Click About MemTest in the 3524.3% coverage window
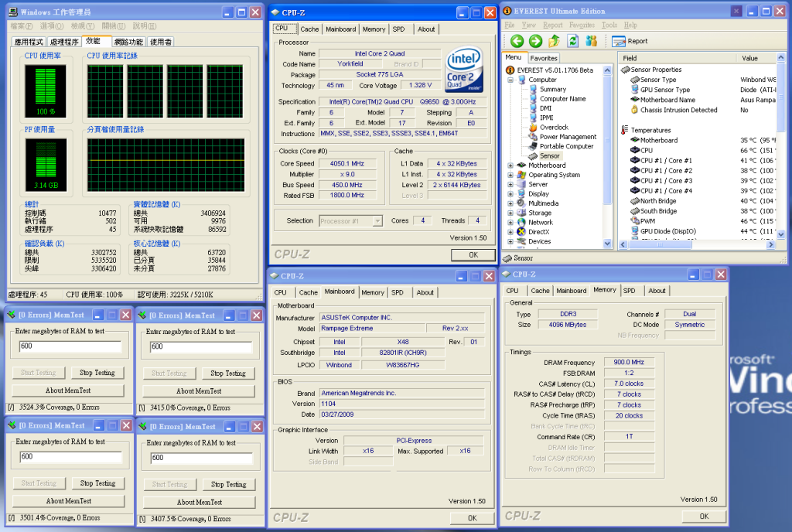The width and height of the screenshot is (792, 532). pyautogui.click(x=68, y=390)
